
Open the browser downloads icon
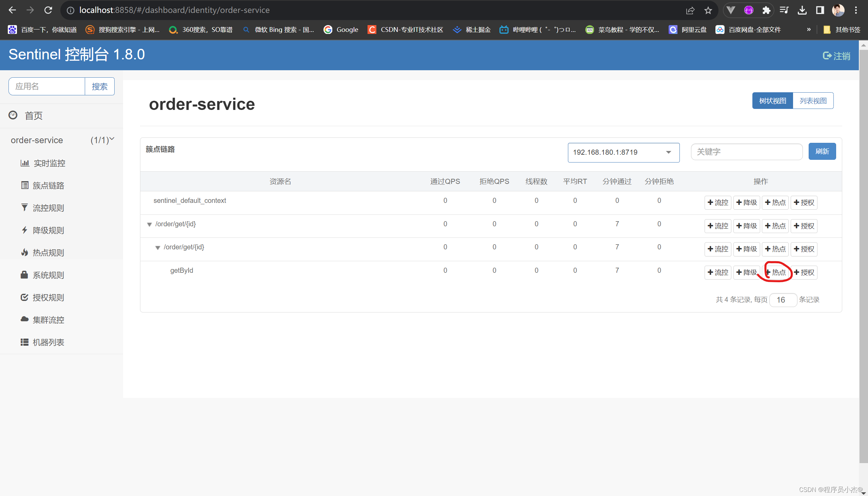pos(802,10)
